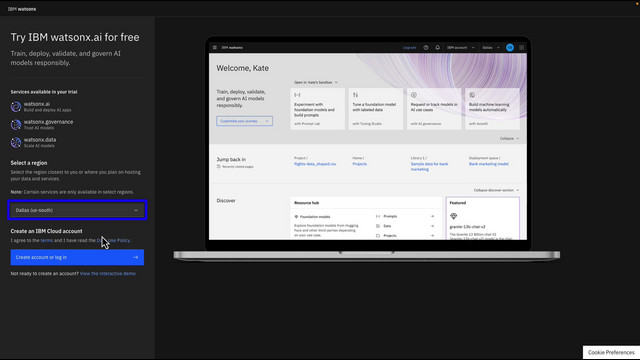Open the Data Use Policy link
This screenshot has width=640, height=360.
tap(113, 240)
